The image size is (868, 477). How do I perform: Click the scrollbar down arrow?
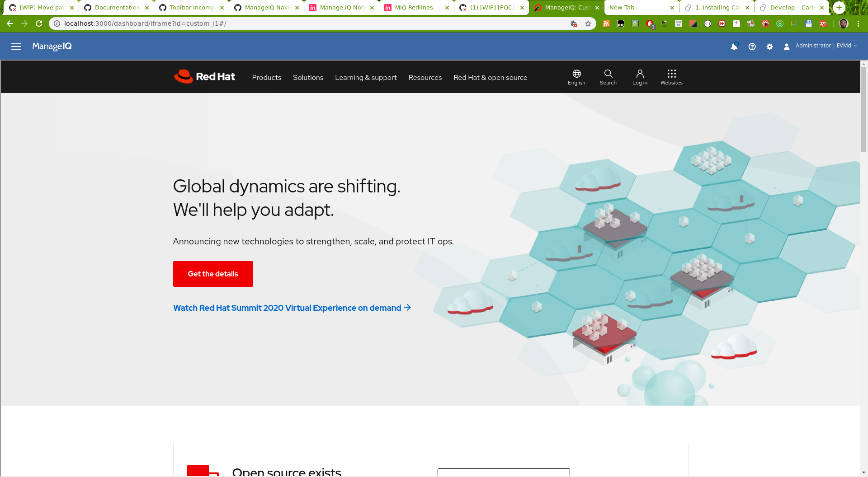pyautogui.click(x=864, y=472)
